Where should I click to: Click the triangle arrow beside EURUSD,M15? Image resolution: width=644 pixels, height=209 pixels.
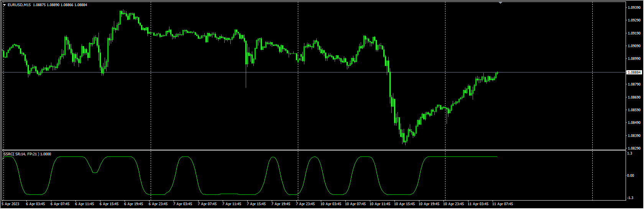click(4, 5)
